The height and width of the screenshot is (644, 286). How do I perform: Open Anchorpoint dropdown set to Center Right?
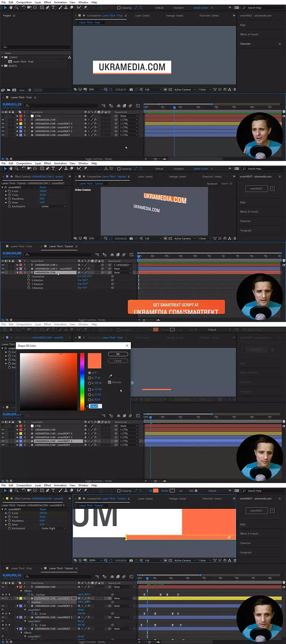click(x=53, y=528)
